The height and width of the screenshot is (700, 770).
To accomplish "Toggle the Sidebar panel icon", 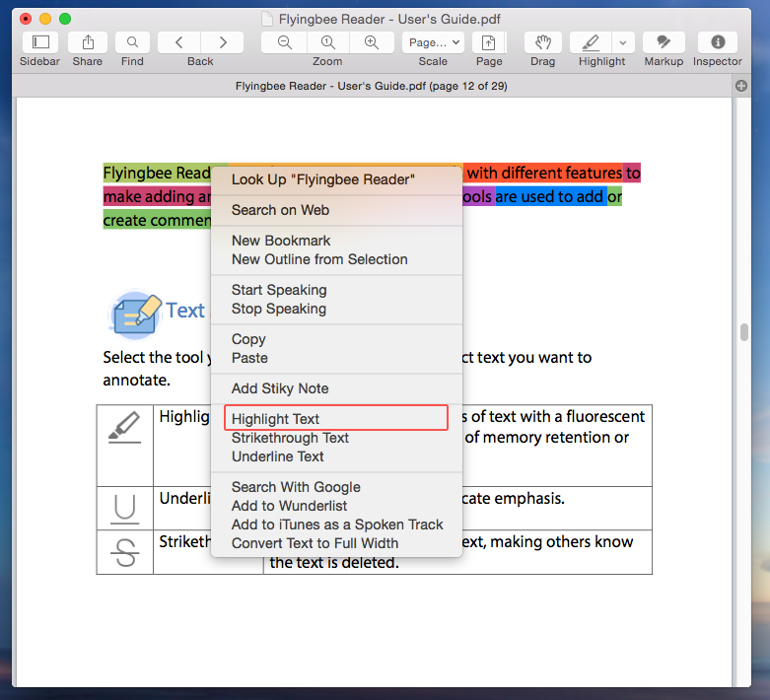I will (x=40, y=42).
